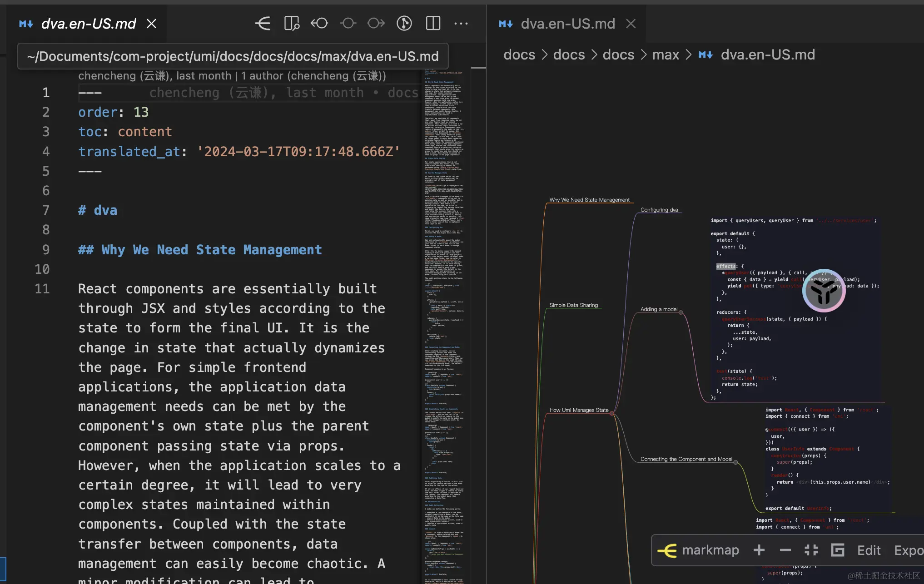Click Edit in markmap toolbar

click(x=869, y=550)
